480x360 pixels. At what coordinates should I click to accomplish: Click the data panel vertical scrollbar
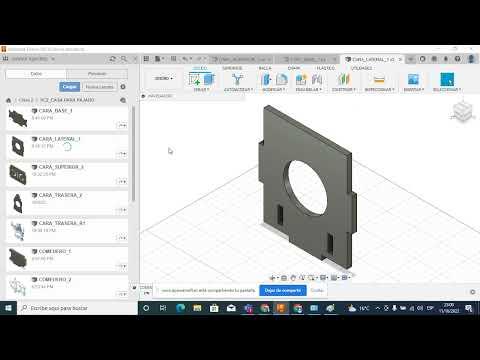click(x=133, y=153)
